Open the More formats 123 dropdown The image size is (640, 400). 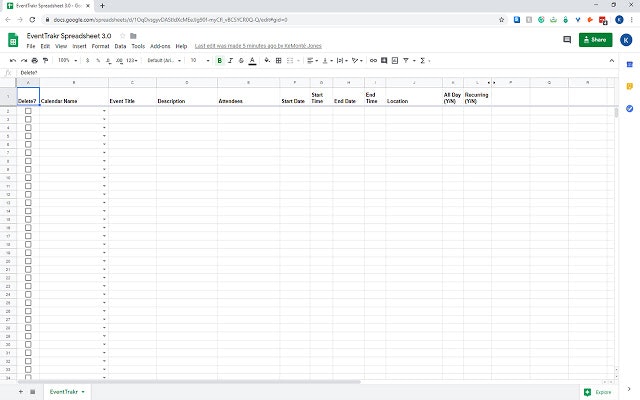point(131,60)
